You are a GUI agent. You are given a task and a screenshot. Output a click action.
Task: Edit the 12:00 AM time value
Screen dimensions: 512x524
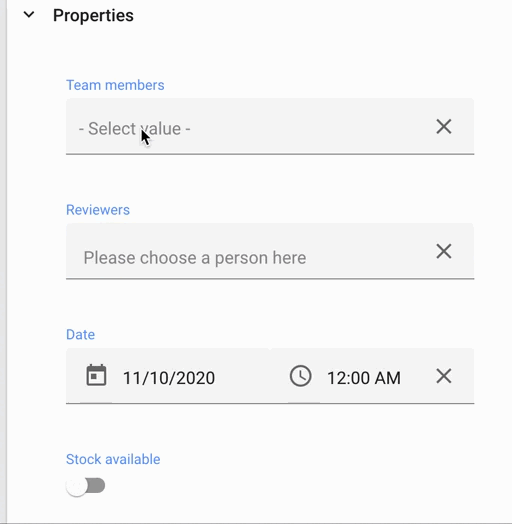coord(364,378)
